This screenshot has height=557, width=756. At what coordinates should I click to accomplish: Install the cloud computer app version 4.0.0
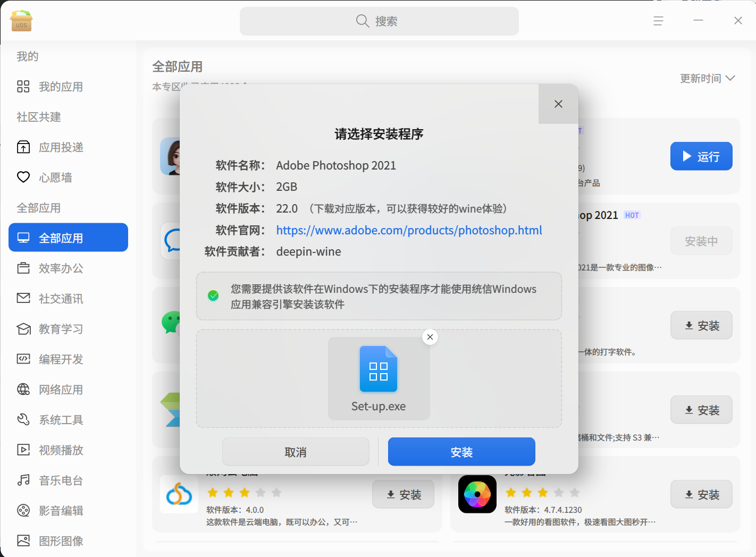pyautogui.click(x=403, y=494)
